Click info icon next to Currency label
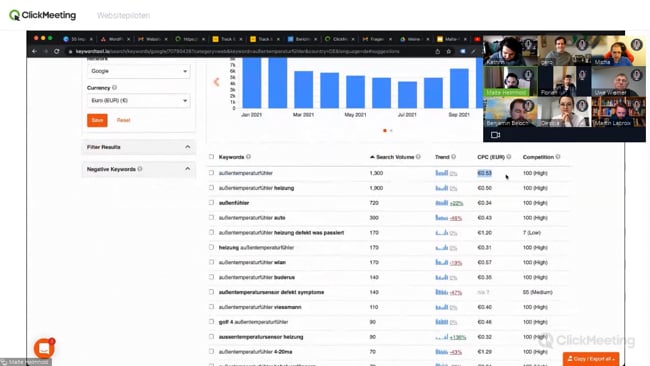This screenshot has height=366, width=650. [114, 87]
